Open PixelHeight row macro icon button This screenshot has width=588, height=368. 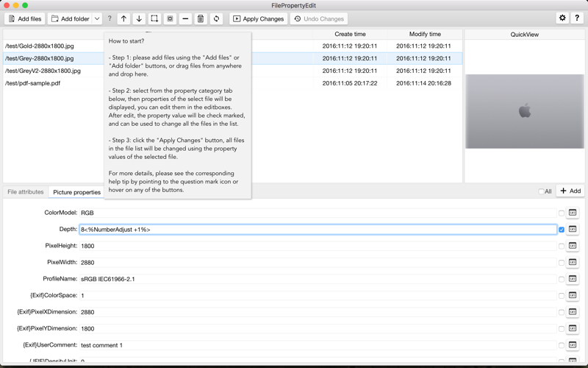(x=573, y=246)
